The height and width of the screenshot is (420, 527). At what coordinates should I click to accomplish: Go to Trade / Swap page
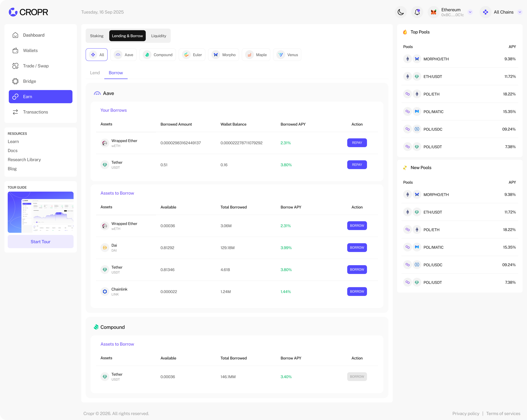(x=41, y=66)
